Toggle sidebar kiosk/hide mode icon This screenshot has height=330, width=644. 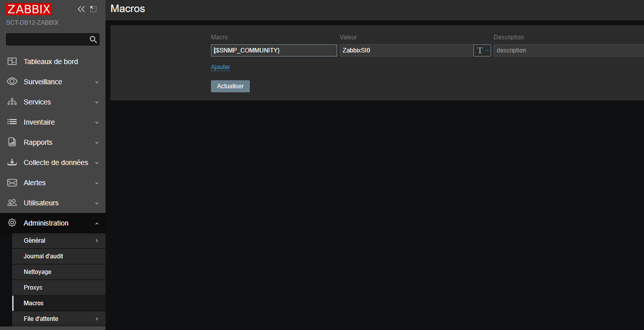pos(93,9)
